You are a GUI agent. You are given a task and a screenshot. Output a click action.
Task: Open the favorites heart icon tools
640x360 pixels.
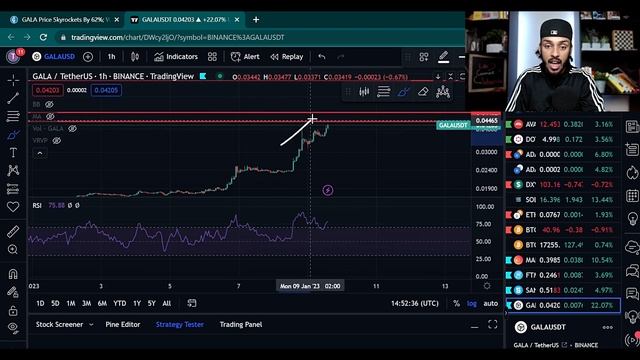pos(13,207)
